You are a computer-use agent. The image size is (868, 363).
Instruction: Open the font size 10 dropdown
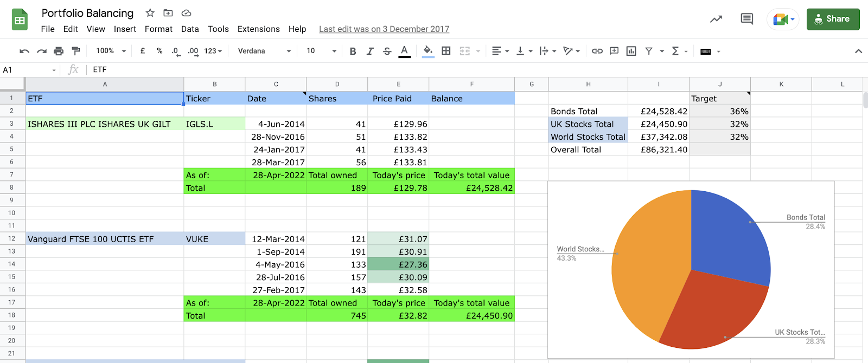(321, 51)
